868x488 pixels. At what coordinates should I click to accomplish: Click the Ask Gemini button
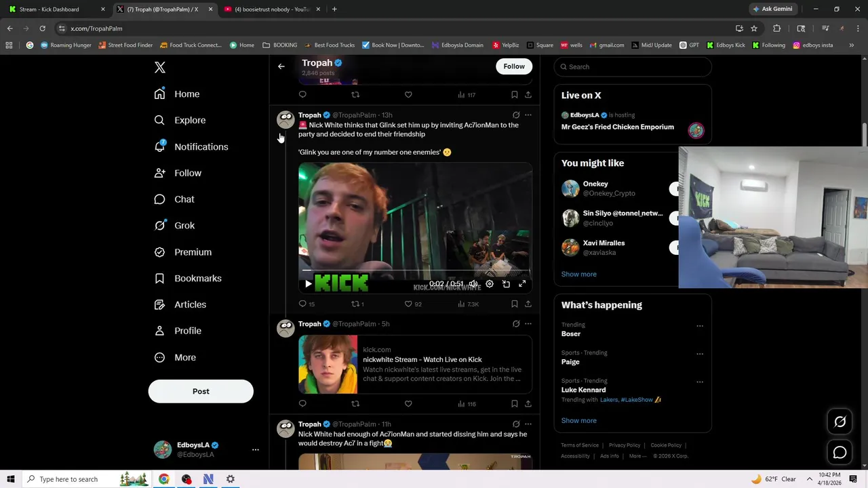[772, 9]
